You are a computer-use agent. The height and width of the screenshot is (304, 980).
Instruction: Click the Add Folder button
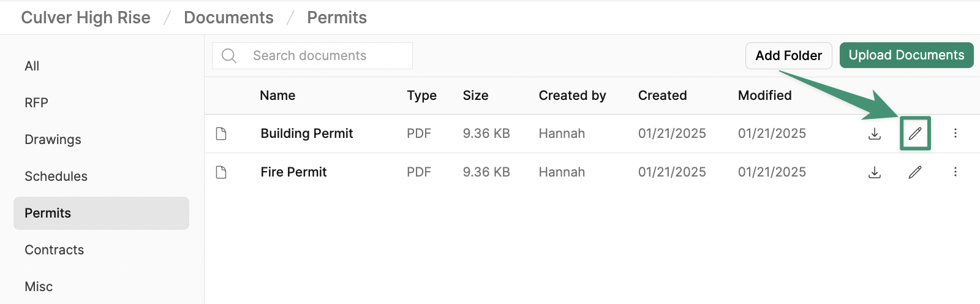pos(789,56)
